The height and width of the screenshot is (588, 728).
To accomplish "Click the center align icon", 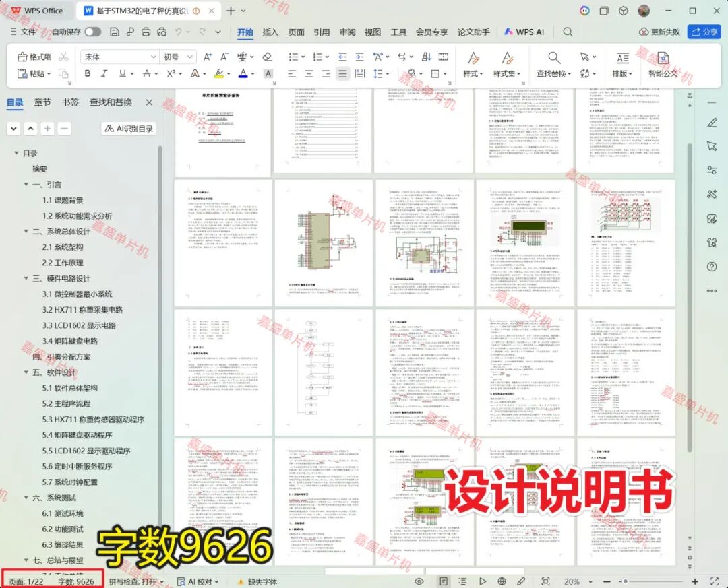I will [309, 73].
